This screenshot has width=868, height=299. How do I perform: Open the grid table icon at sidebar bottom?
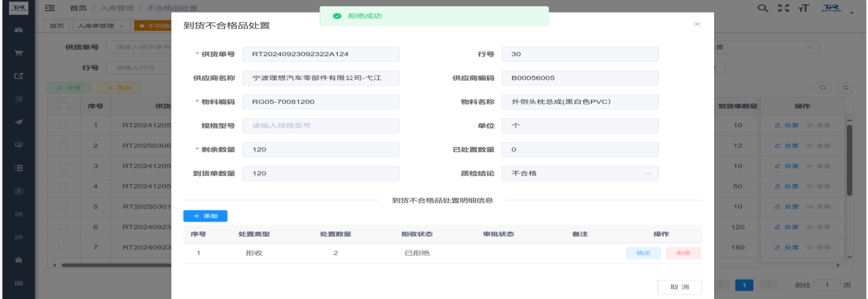[18, 283]
